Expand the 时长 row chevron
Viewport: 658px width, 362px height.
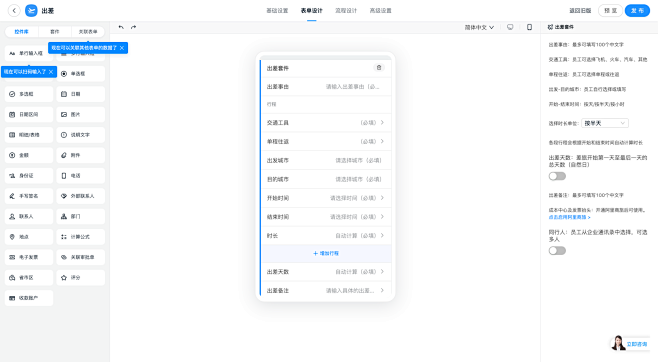[382, 236]
